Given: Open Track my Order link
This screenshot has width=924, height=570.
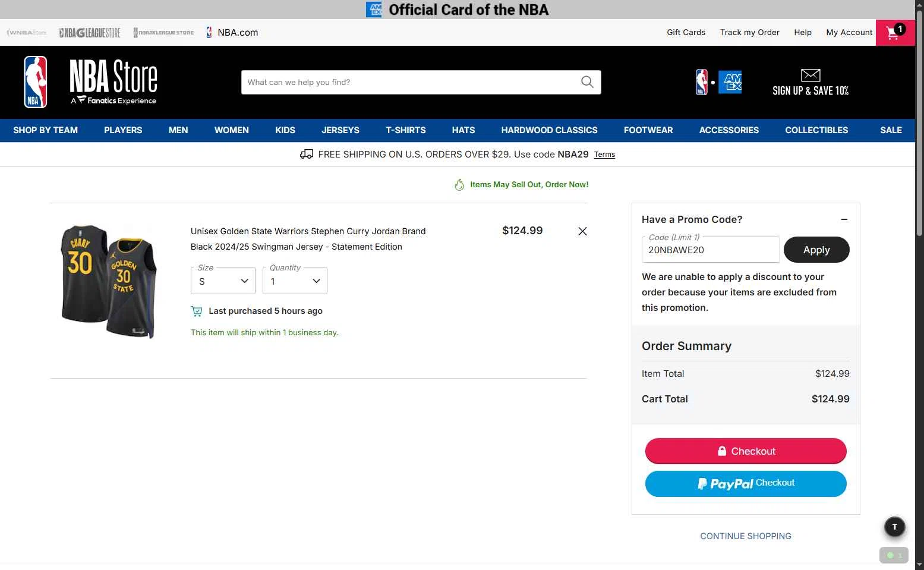Looking at the screenshot, I should [750, 33].
